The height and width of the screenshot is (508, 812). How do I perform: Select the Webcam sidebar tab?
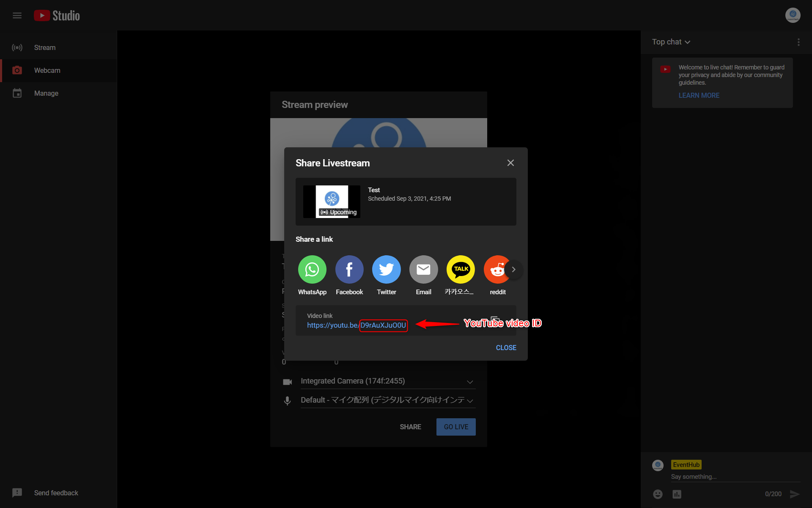[x=58, y=70]
